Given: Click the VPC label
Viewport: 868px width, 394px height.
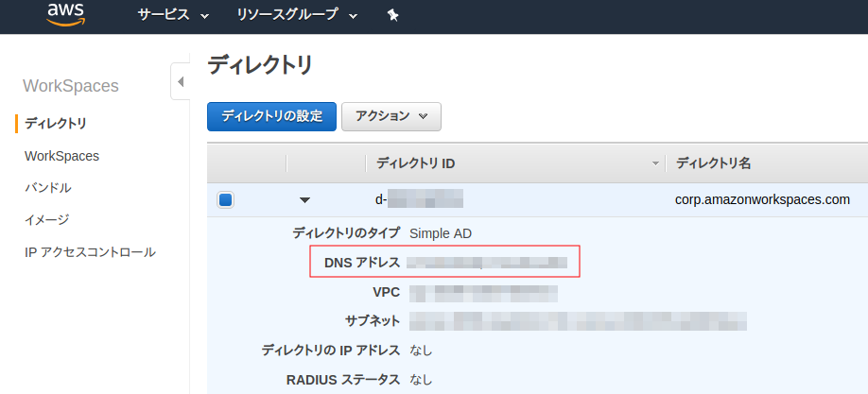Looking at the screenshot, I should click(x=387, y=292).
